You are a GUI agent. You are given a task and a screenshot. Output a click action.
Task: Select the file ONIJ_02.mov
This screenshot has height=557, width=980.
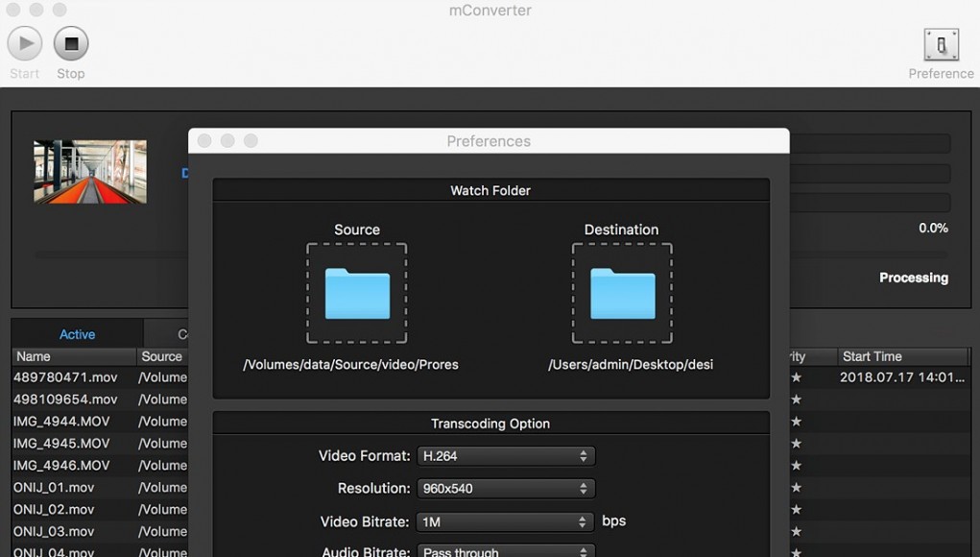point(54,510)
